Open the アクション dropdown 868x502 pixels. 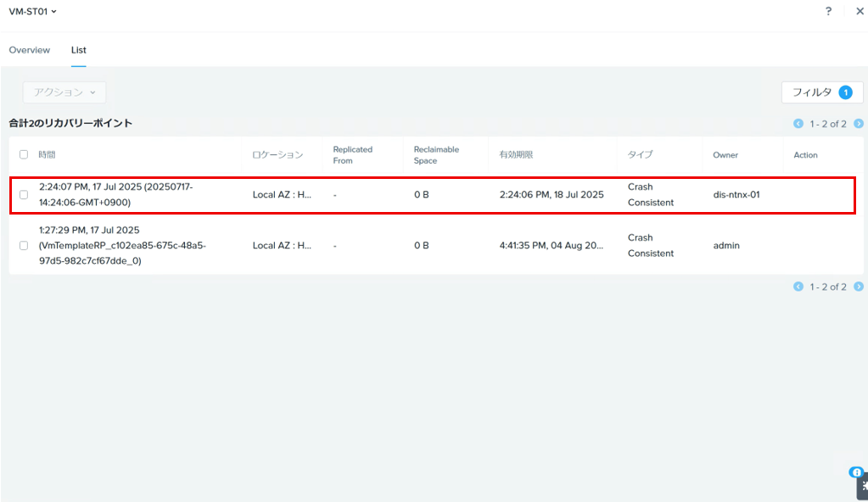[64, 92]
